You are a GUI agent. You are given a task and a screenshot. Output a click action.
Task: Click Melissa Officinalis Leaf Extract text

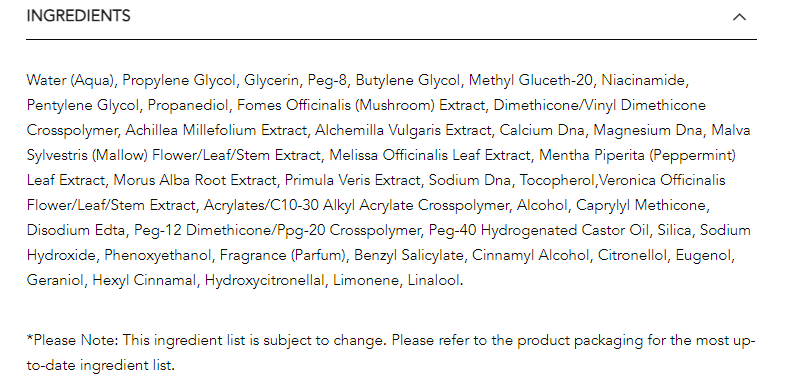(430, 155)
